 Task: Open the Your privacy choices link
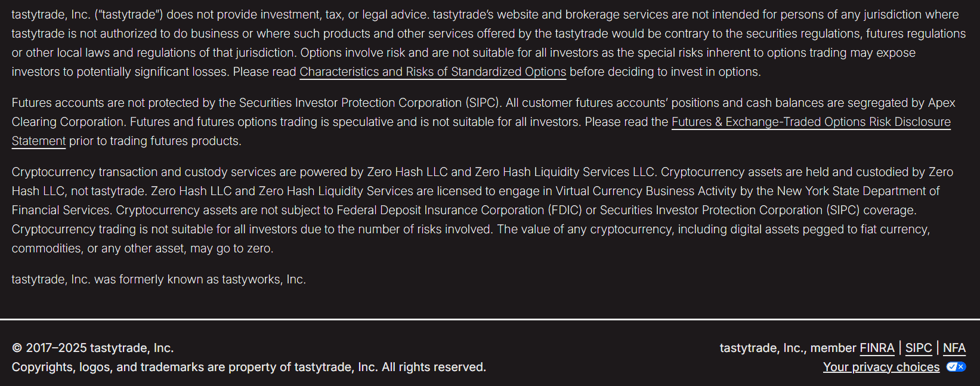[x=882, y=367]
